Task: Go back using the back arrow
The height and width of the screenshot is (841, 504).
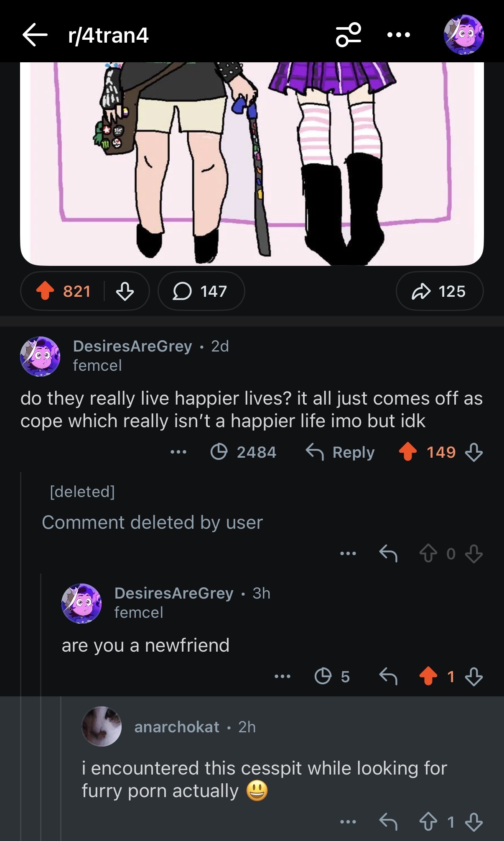Action: (35, 35)
